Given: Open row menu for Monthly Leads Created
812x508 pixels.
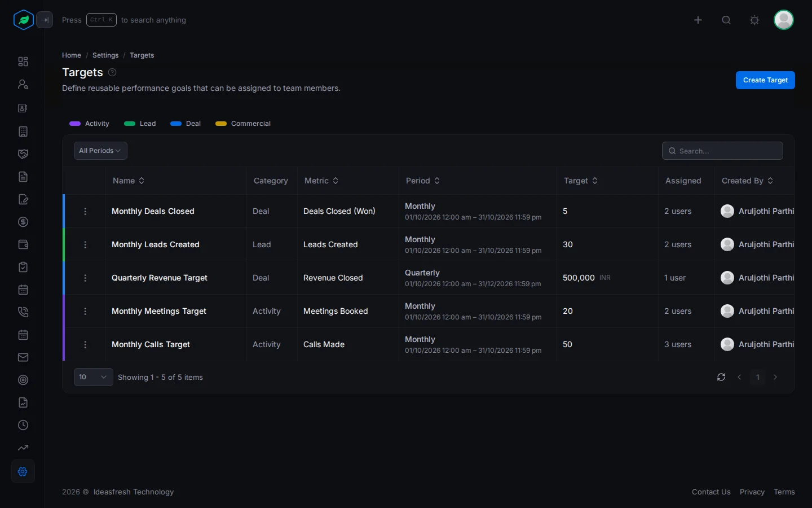Looking at the screenshot, I should pos(85,244).
